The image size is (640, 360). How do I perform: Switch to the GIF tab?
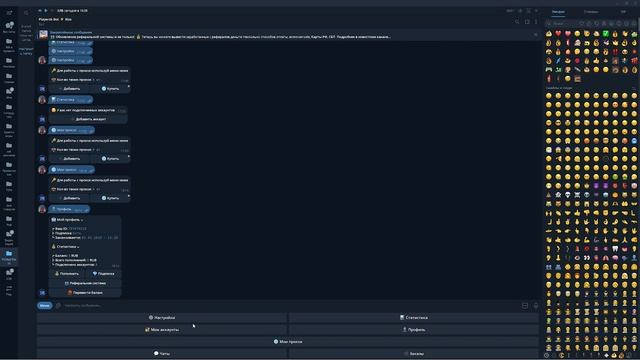coord(623,12)
